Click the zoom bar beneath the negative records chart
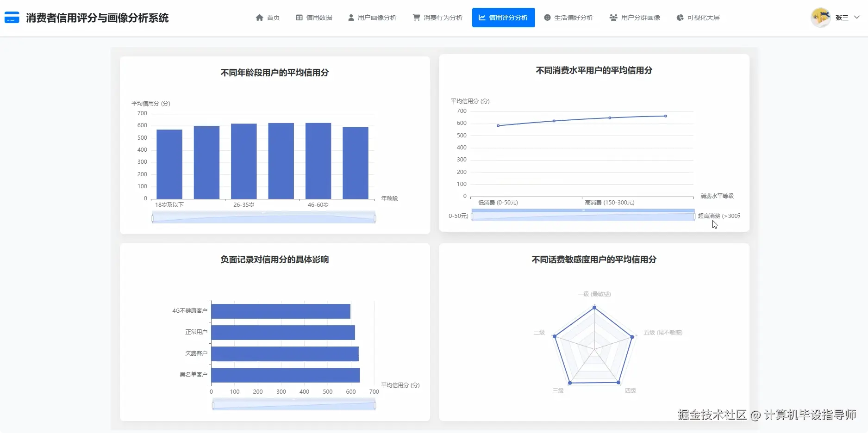The height and width of the screenshot is (433, 868). coord(293,404)
